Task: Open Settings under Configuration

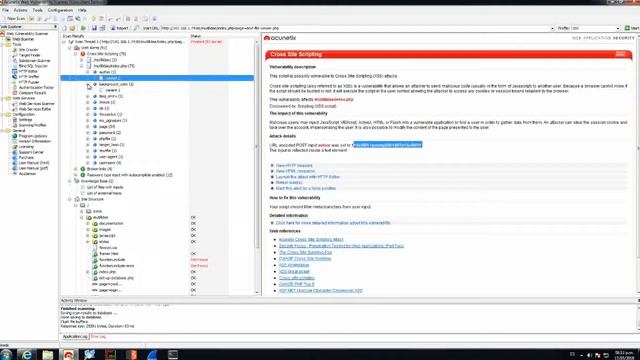Action: [x=25, y=120]
